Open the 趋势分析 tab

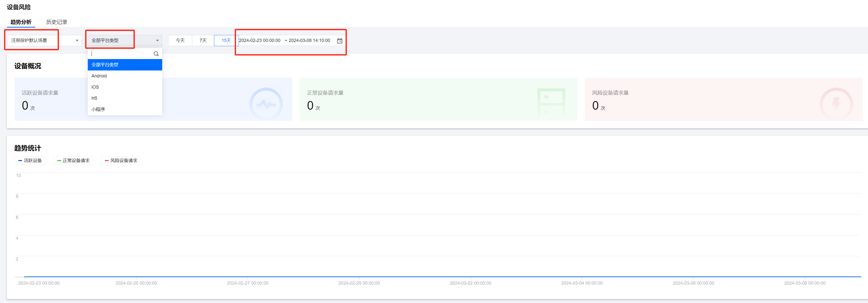(x=21, y=22)
